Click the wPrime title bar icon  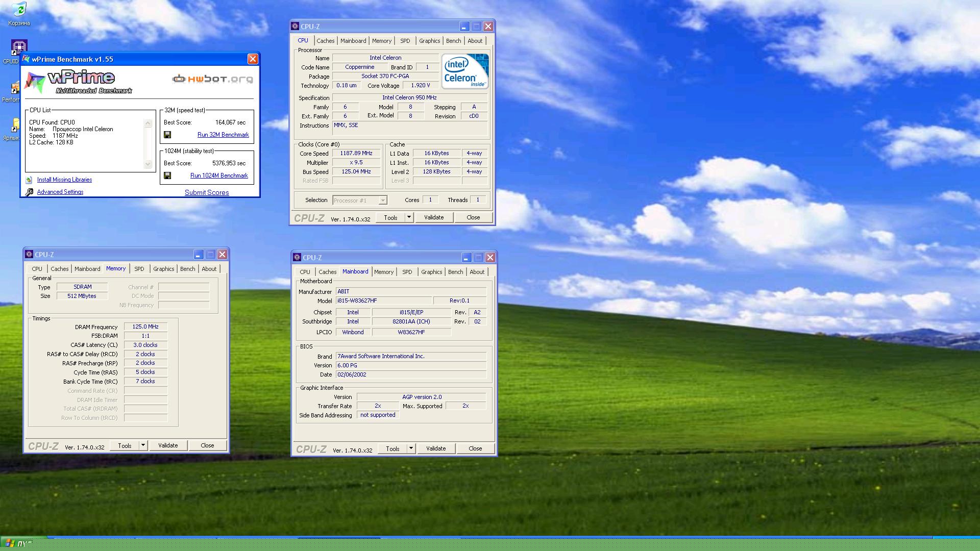(x=27, y=59)
